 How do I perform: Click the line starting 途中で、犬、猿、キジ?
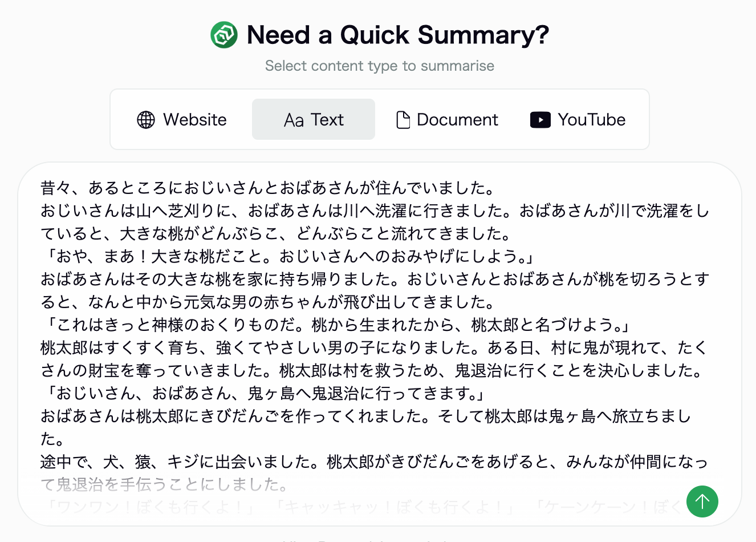pyautogui.click(x=374, y=462)
